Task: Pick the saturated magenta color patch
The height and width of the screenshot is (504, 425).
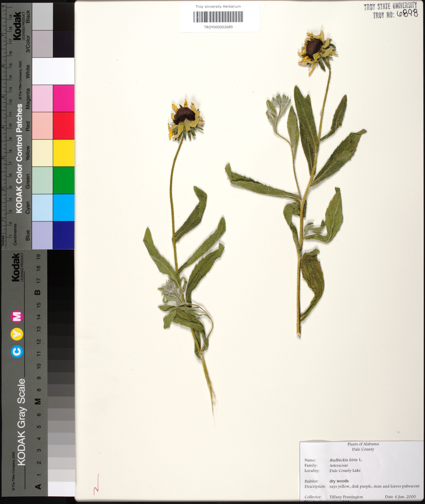Action: (x=64, y=98)
